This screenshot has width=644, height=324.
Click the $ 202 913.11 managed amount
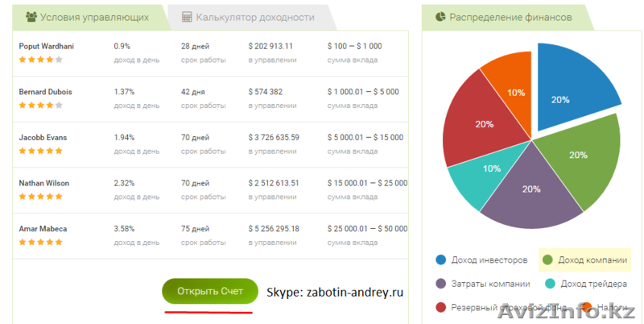pyautogui.click(x=270, y=46)
